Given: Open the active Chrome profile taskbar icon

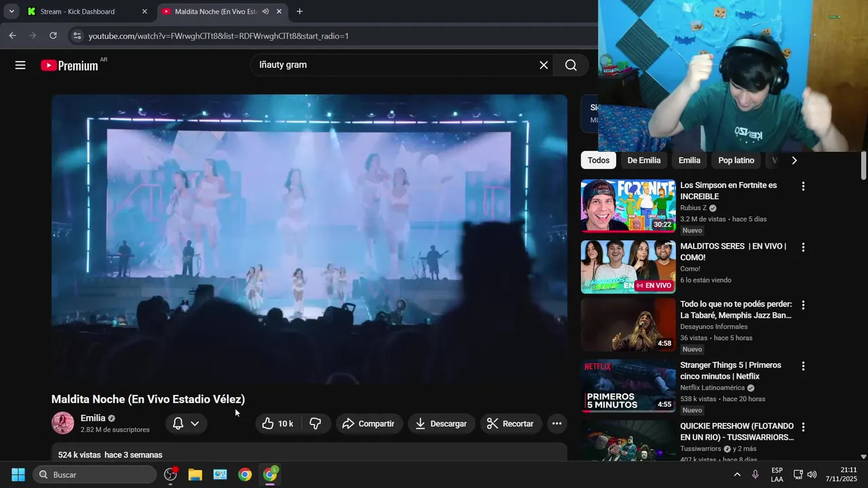Looking at the screenshot, I should click(x=270, y=474).
